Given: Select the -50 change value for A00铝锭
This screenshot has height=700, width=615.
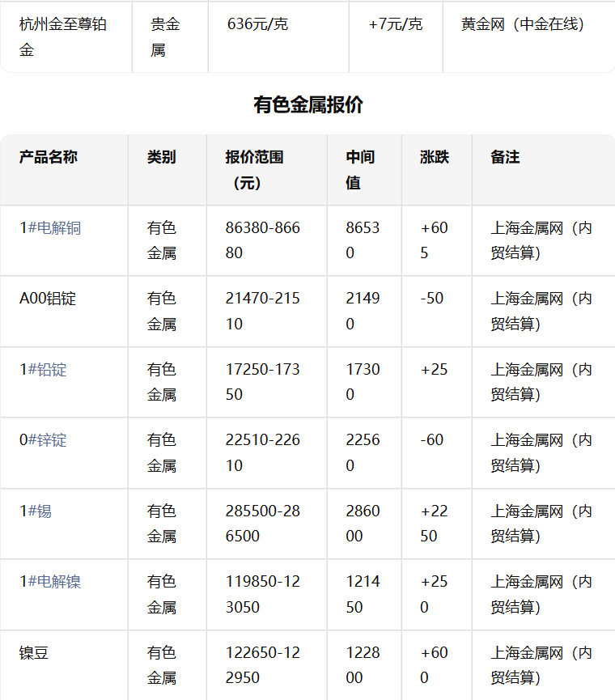Looking at the screenshot, I should tap(432, 299).
